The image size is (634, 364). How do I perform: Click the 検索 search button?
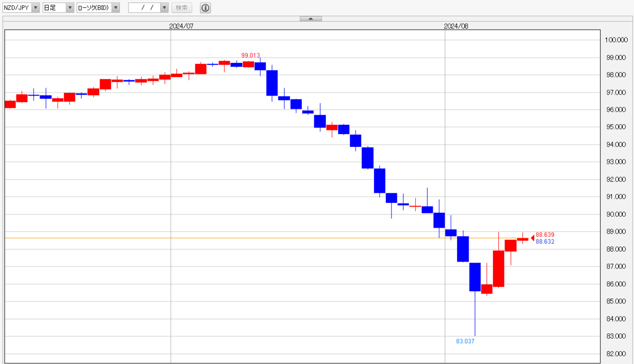pyautogui.click(x=182, y=7)
